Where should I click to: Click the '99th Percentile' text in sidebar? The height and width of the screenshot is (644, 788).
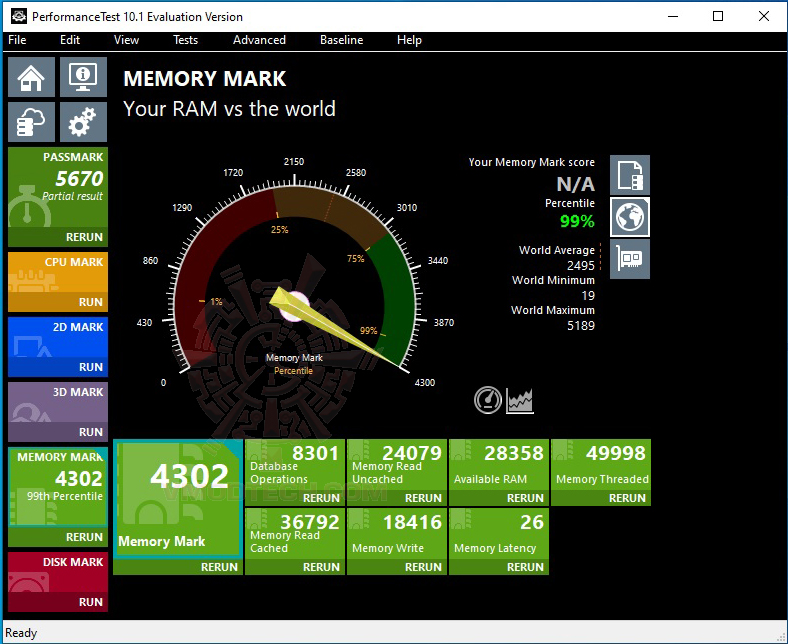[65, 496]
